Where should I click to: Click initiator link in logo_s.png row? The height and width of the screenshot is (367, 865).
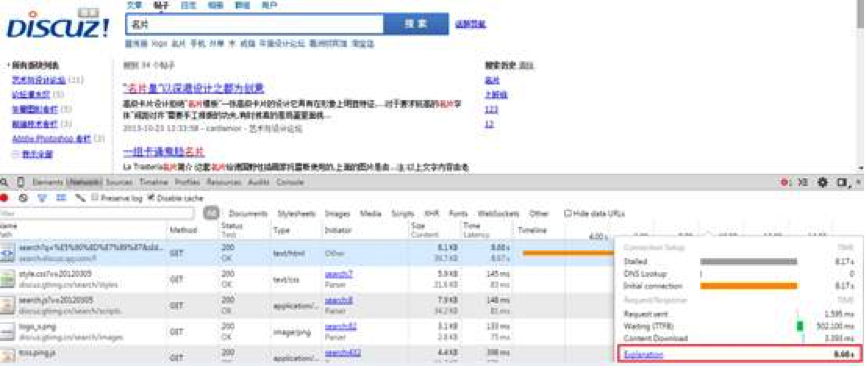(x=340, y=326)
